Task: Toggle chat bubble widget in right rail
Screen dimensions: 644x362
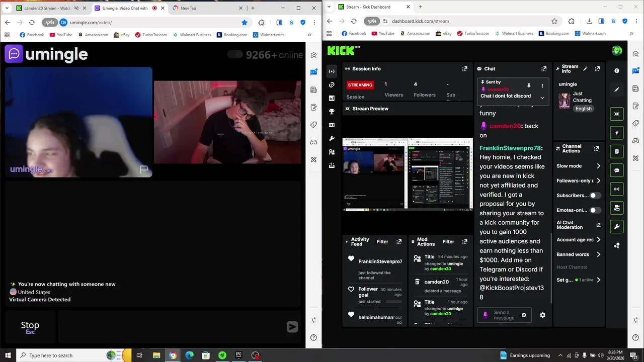Action: pos(617,170)
